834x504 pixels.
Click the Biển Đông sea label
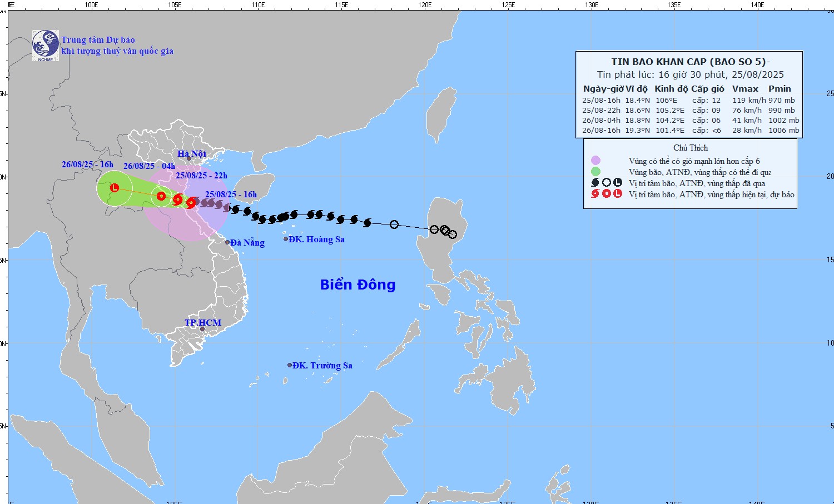pos(358,285)
